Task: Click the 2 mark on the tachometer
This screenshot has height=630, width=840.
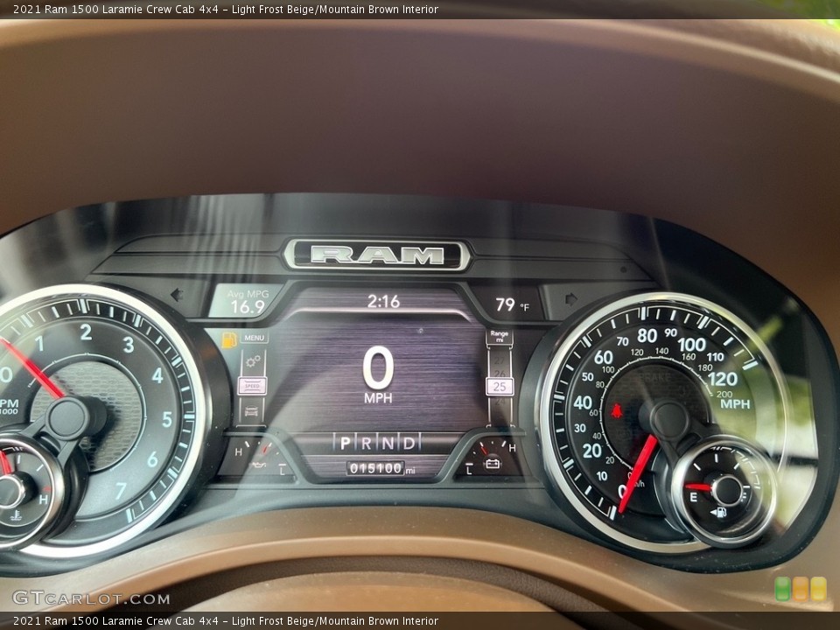Action: pos(86,332)
